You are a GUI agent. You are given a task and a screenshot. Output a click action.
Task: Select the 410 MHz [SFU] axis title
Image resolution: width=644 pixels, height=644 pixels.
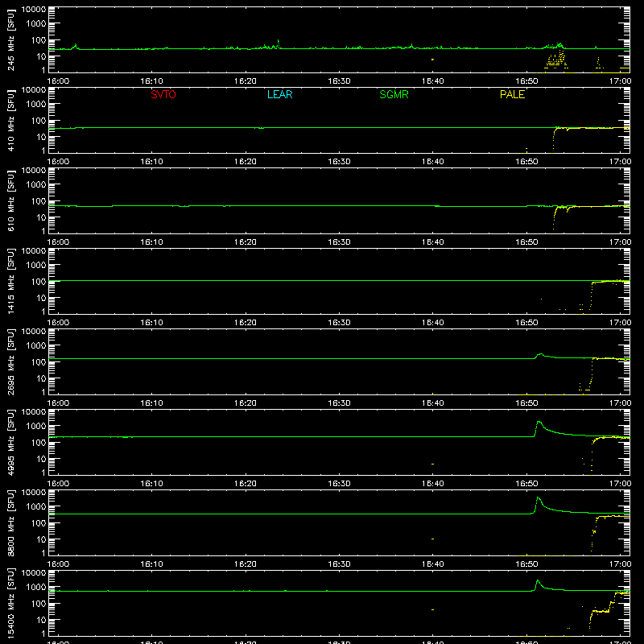click(x=10, y=120)
